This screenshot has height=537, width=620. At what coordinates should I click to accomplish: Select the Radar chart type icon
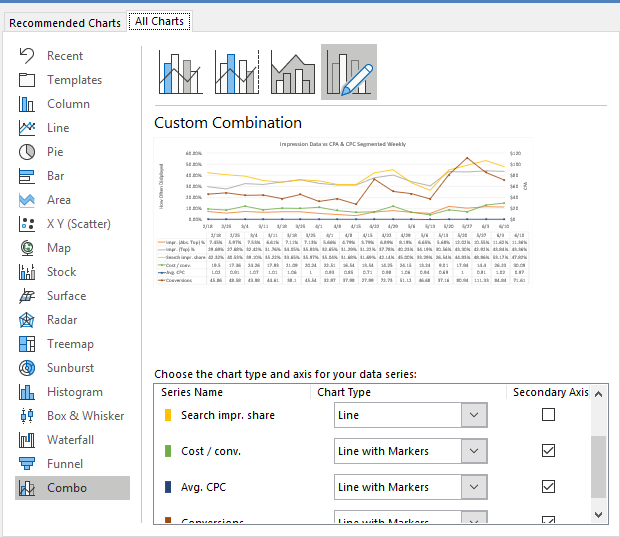click(x=28, y=320)
